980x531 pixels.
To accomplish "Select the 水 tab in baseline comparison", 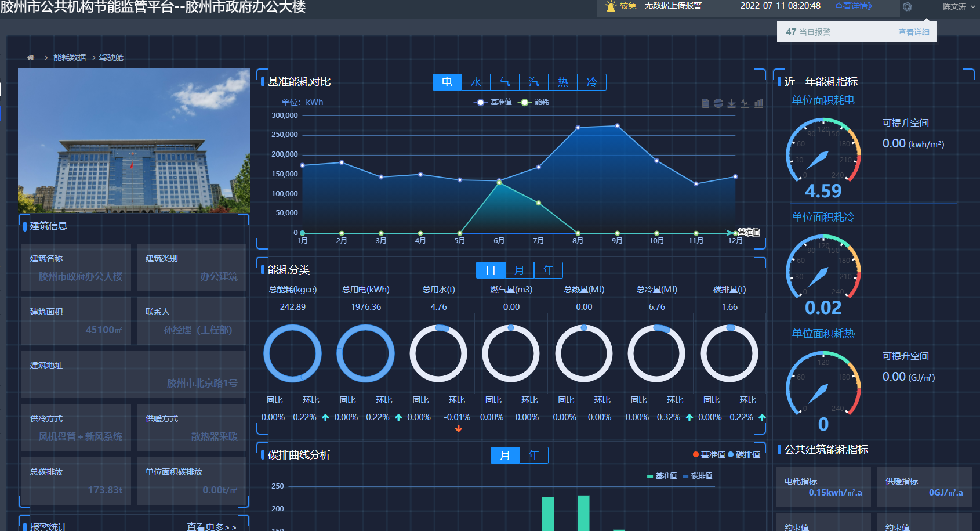I will tap(476, 82).
